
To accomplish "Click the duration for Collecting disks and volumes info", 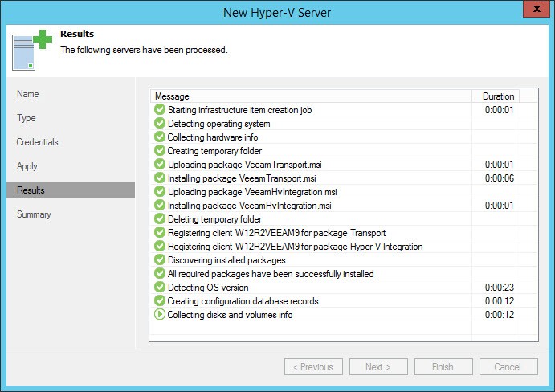I will [499, 315].
